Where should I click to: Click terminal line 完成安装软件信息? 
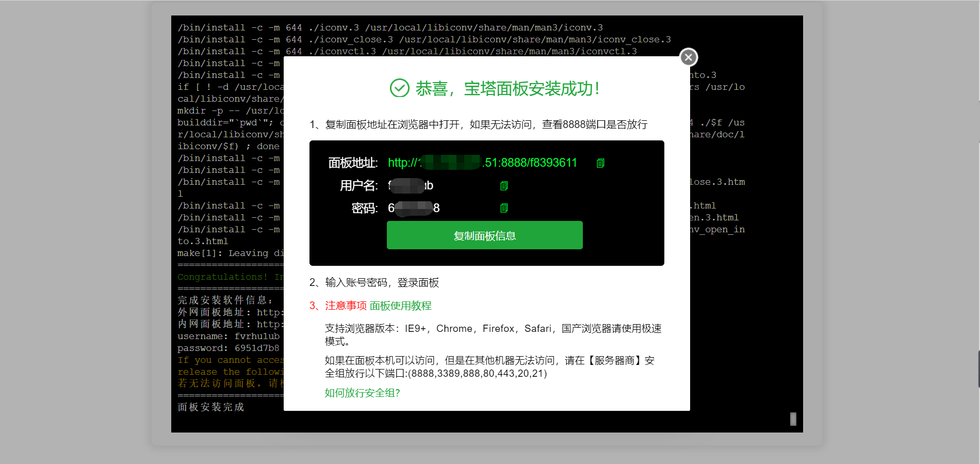pyautogui.click(x=225, y=300)
